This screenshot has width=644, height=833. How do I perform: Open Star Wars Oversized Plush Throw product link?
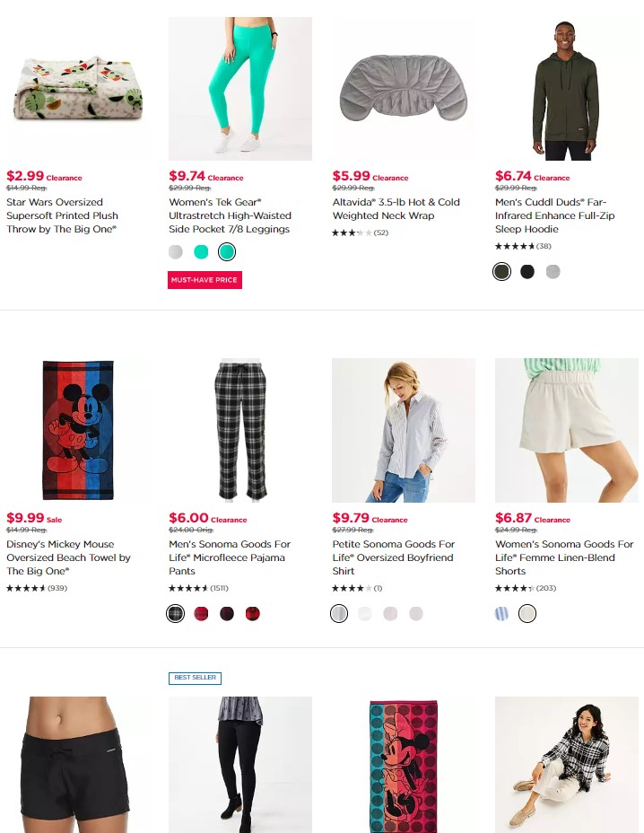62,215
